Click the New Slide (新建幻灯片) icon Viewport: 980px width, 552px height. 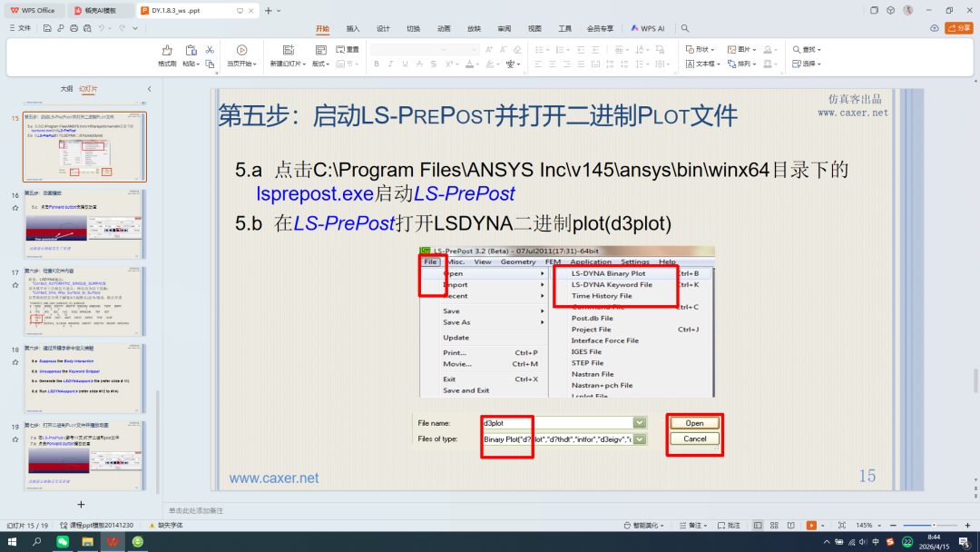click(x=289, y=50)
